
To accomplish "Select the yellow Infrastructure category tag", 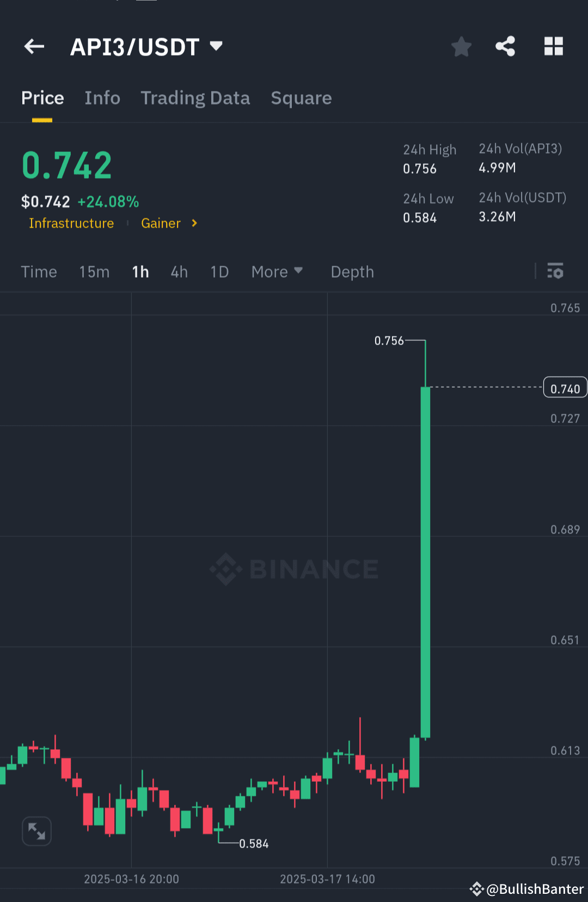I will tap(71, 223).
